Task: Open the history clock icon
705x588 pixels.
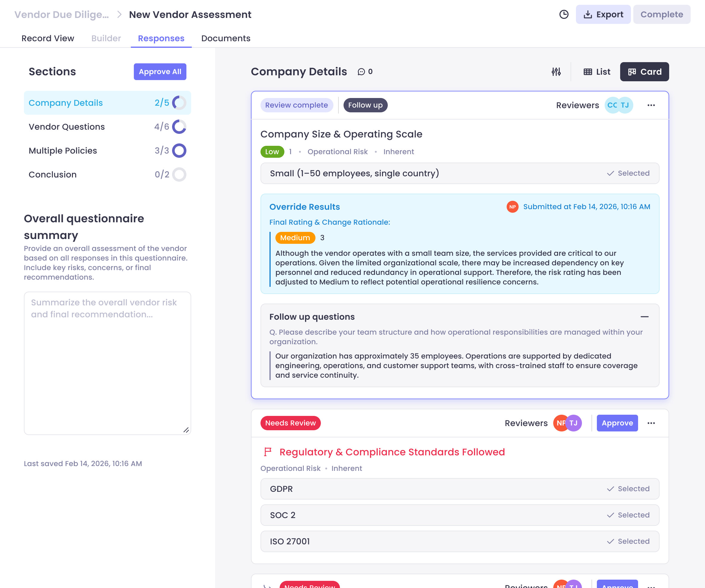Action: coord(564,14)
